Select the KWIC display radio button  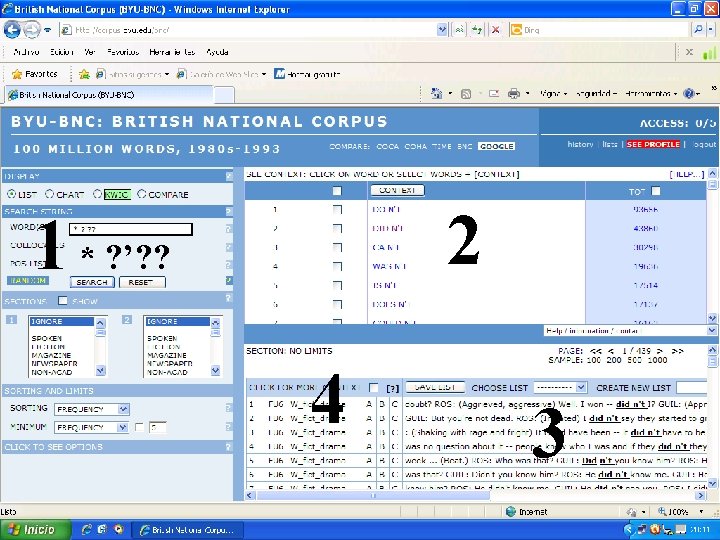point(97,194)
